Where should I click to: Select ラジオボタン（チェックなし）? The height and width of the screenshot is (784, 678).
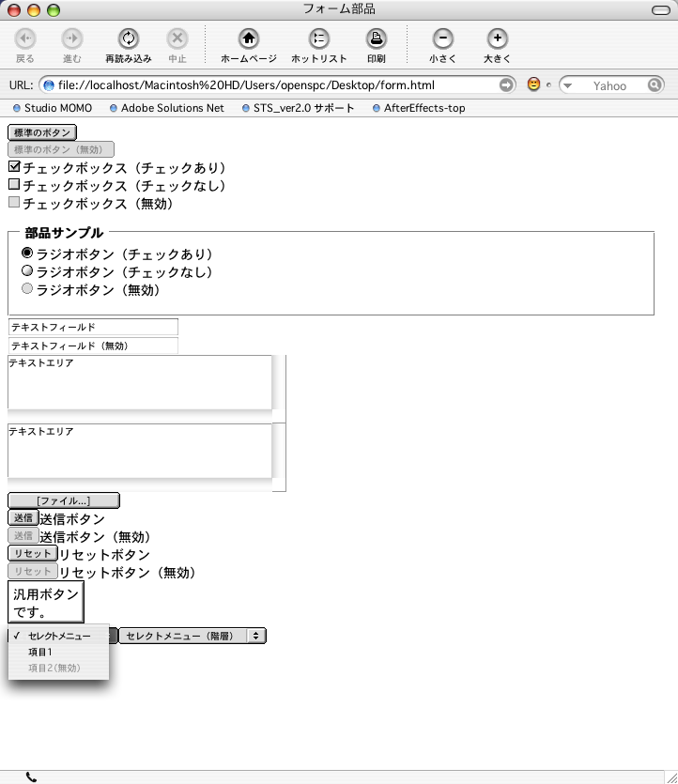(x=27, y=271)
